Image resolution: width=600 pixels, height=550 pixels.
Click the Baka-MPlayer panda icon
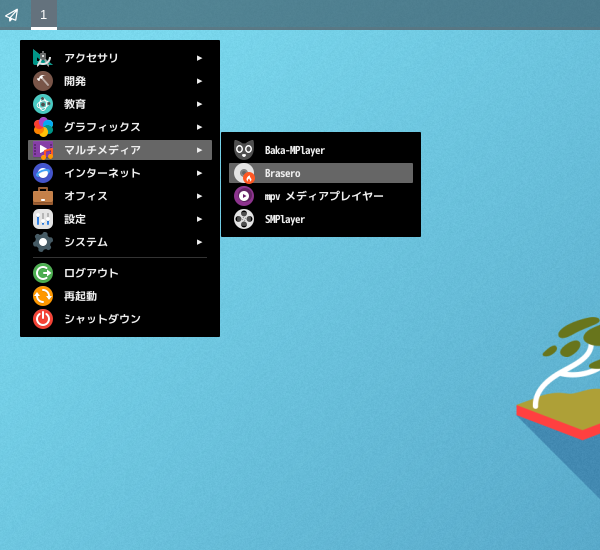pos(244,150)
